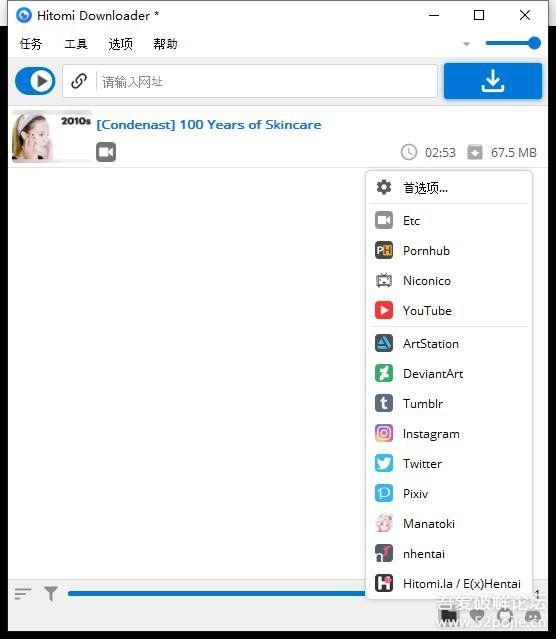
Task: Click the 67.5 MB file size text
Action: (x=514, y=152)
